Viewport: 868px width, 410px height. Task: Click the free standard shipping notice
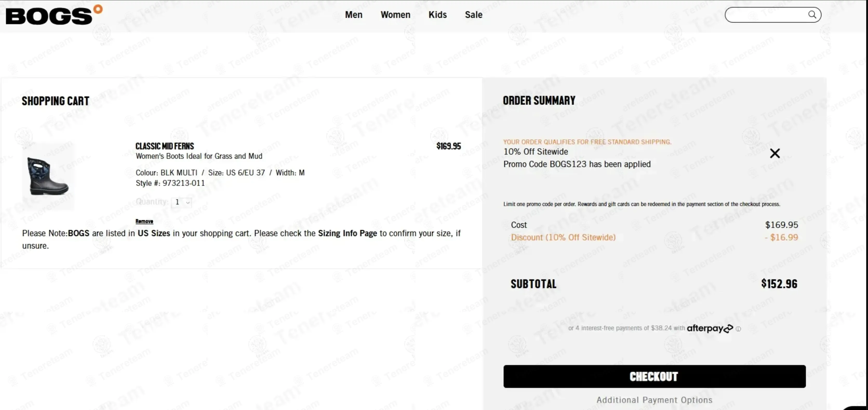point(587,142)
